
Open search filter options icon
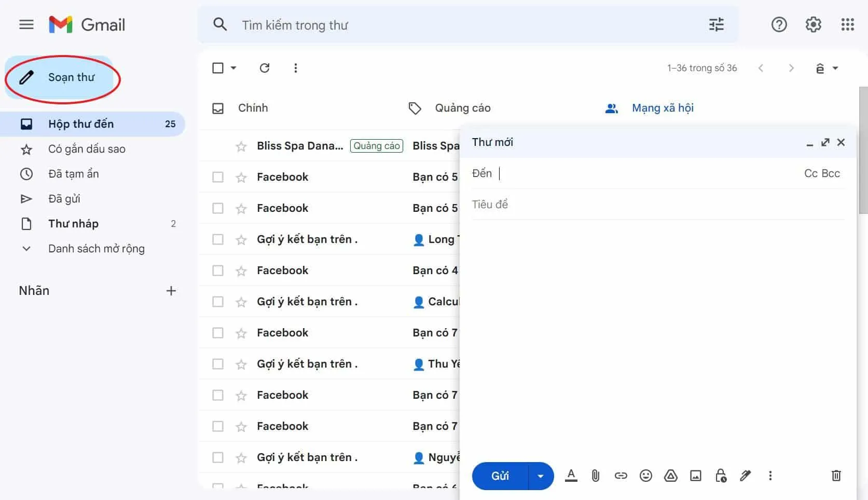point(717,24)
